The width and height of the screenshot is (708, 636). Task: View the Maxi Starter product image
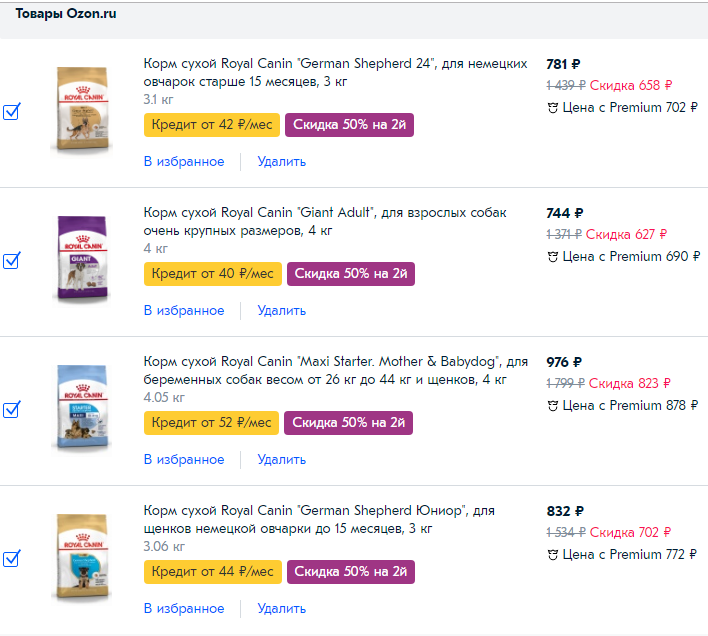point(82,409)
